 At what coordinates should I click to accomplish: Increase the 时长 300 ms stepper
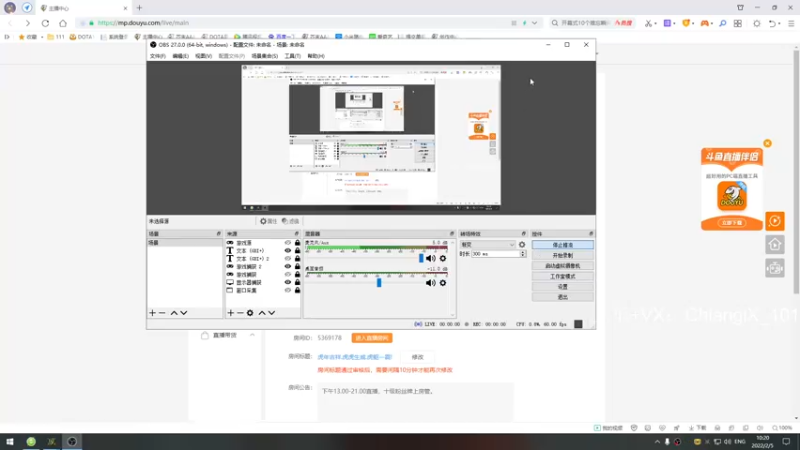[x=522, y=252]
